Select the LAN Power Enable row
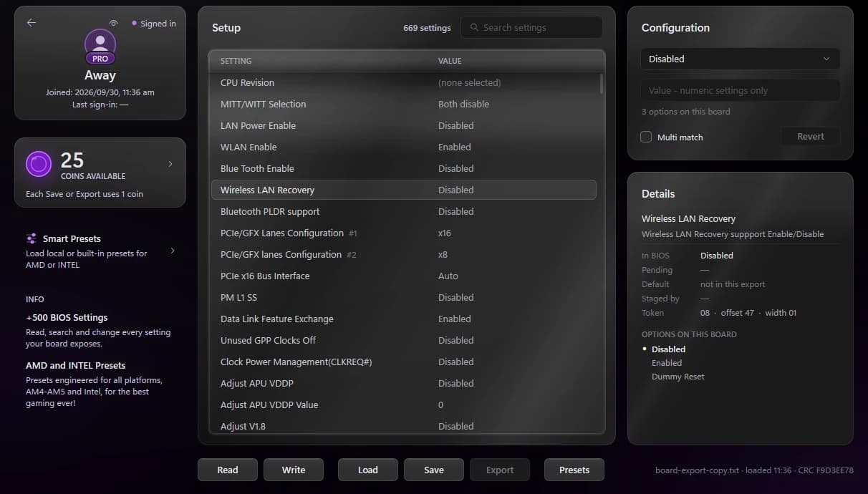 (x=404, y=125)
